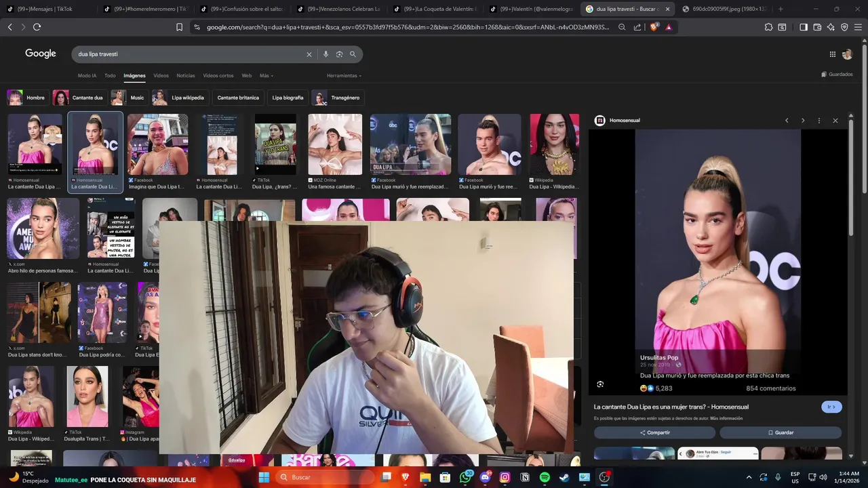Open Brave VPN shield icon
The image size is (868, 488).
point(844,27)
